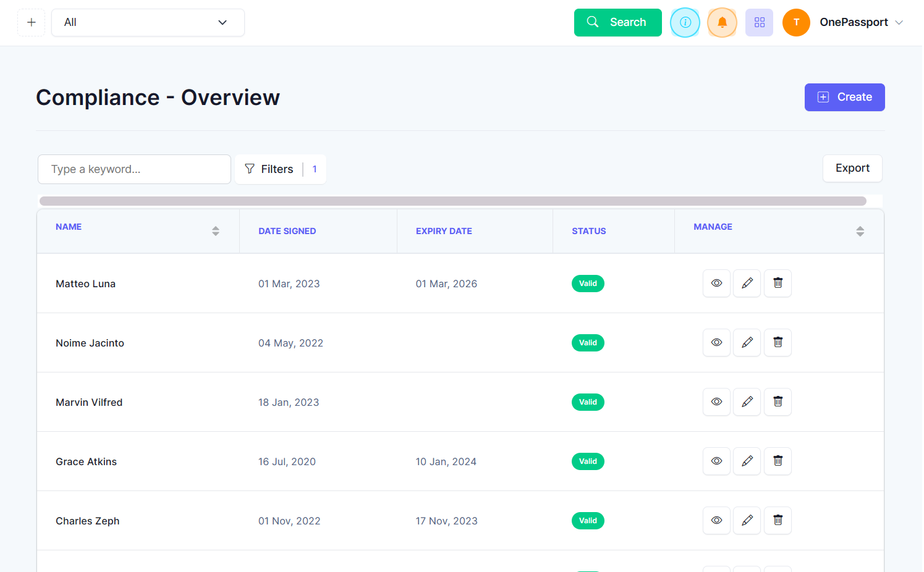
Task: Delete Marvin Vilfred's record with trash icon
Action: tap(778, 402)
